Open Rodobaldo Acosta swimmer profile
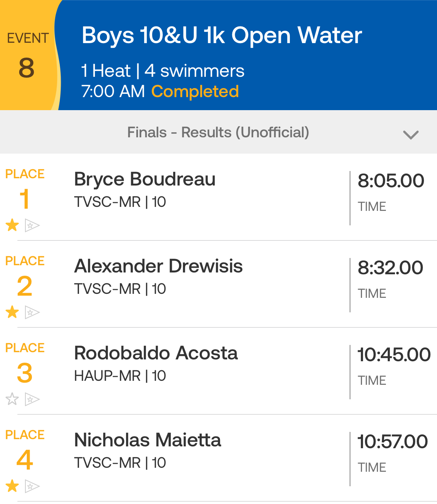The height and width of the screenshot is (504, 437). coord(156,353)
